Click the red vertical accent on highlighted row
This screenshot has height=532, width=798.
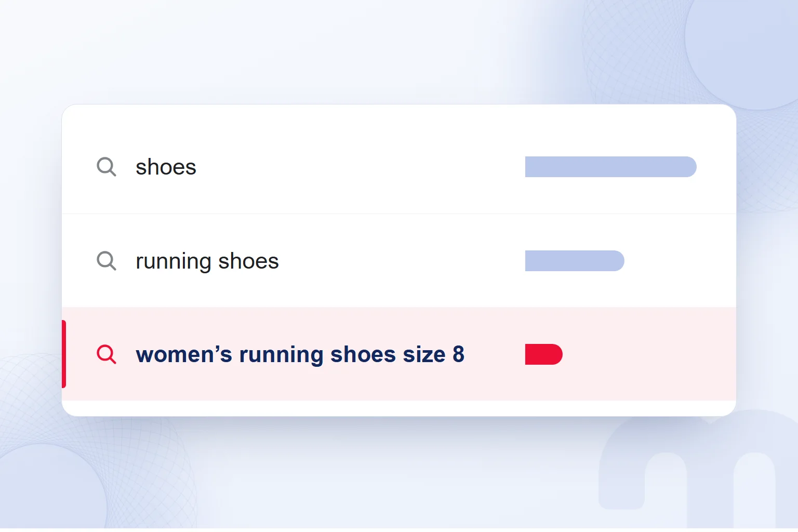[64, 354]
